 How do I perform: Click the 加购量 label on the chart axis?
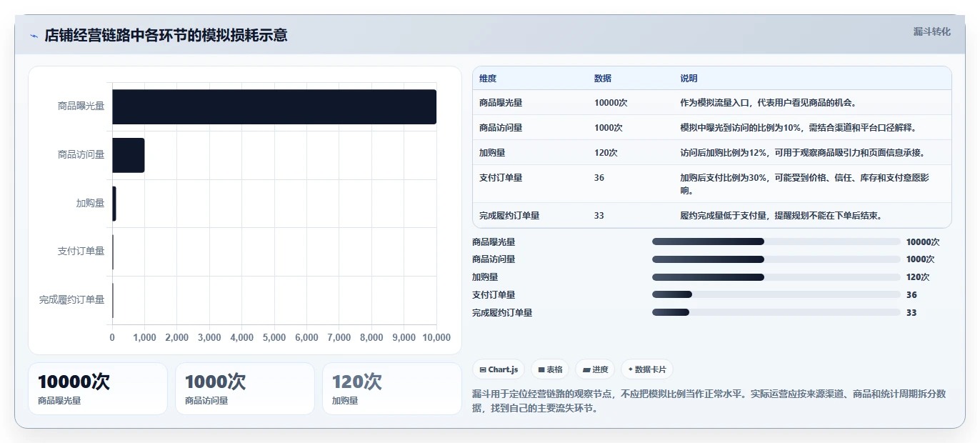click(x=90, y=203)
